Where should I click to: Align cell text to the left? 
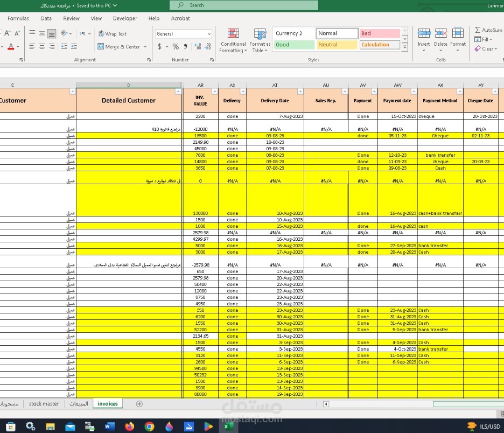tap(32, 46)
